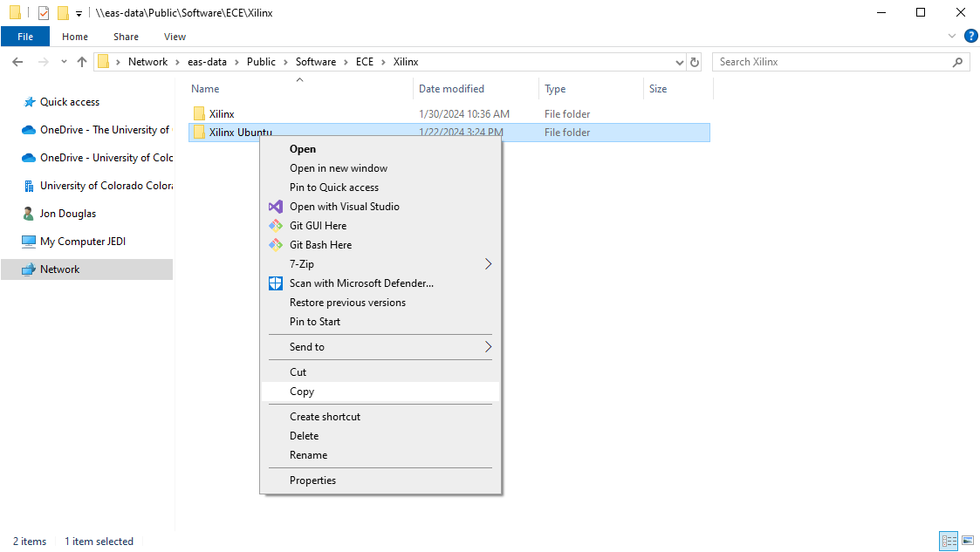Click the Public breadcrumb
The image size is (980, 552).
point(261,62)
